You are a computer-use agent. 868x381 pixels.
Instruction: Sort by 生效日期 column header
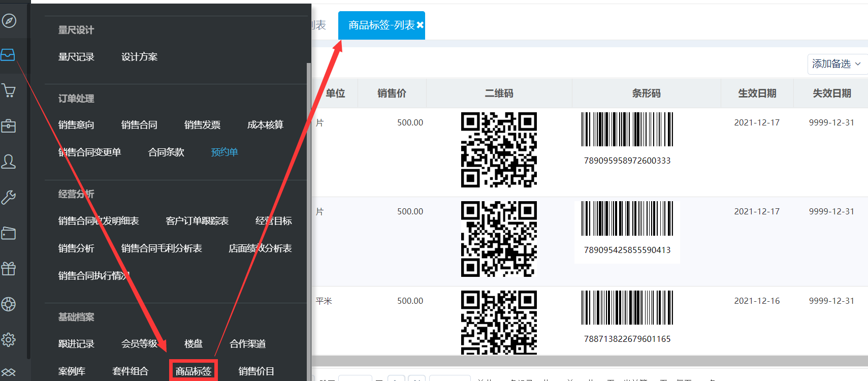point(757,93)
